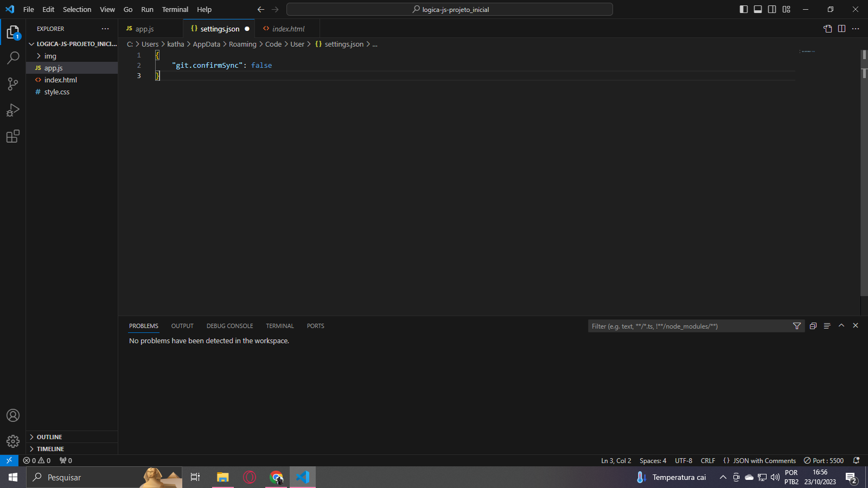Screen dimensions: 868x488
Task: Navigate back with the arrow in title bar
Action: [x=261, y=9]
